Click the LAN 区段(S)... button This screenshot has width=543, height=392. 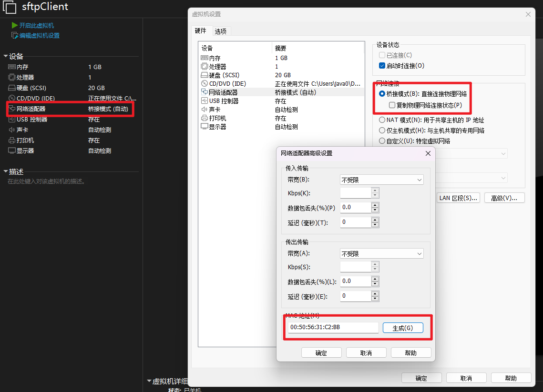pos(458,198)
